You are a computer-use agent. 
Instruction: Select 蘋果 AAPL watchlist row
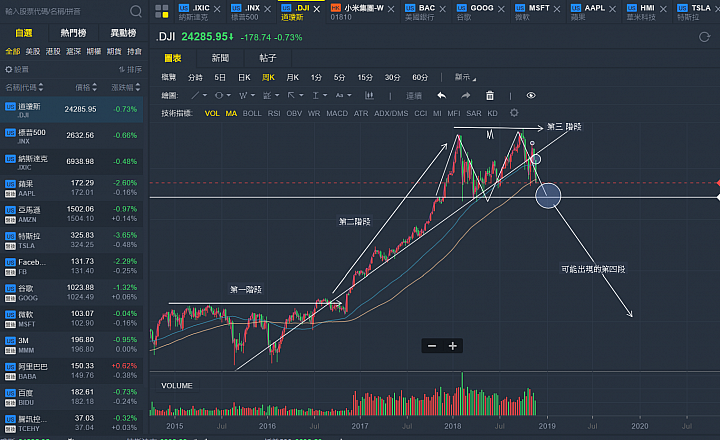click(x=72, y=188)
